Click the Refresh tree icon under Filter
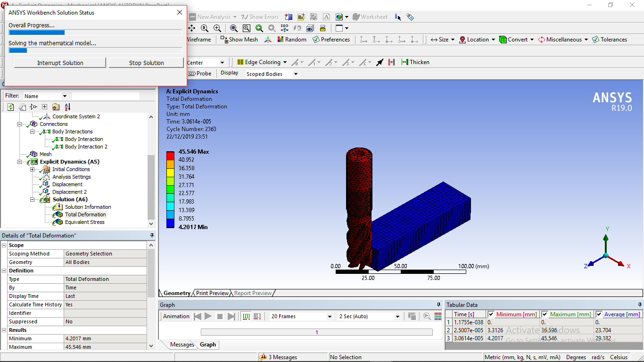This screenshot has height=362, width=644. [10, 107]
